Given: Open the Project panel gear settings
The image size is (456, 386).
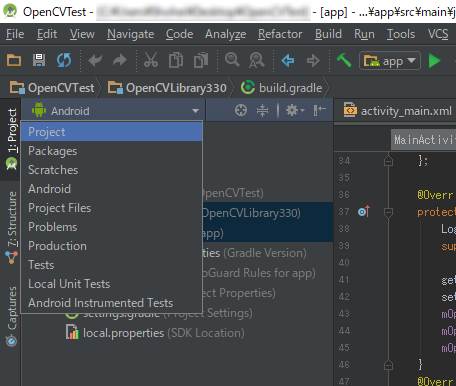Looking at the screenshot, I should 295,110.
